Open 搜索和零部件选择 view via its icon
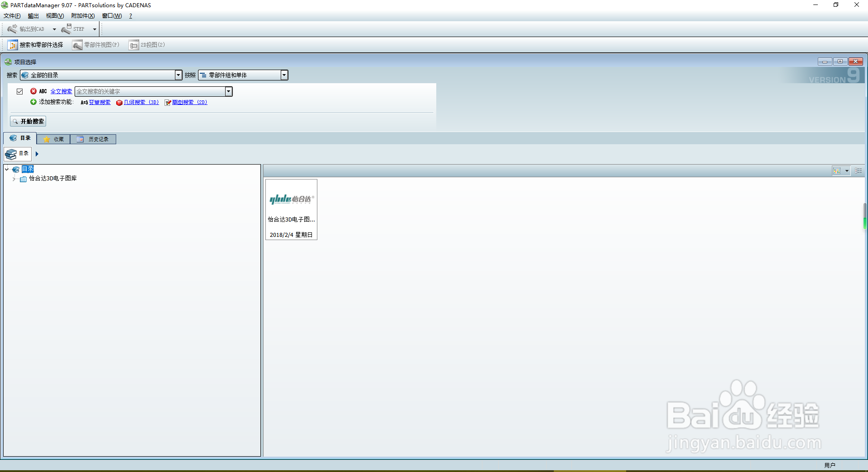 [12, 45]
